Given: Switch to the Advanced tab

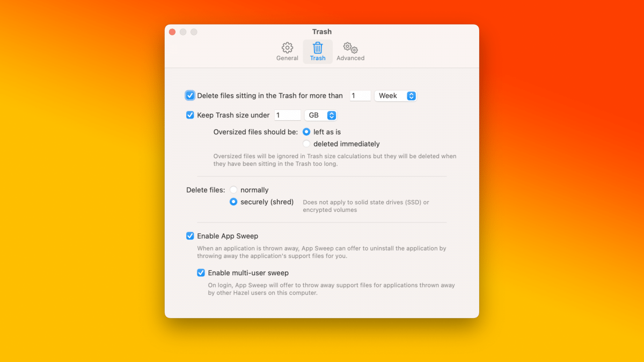Looking at the screenshot, I should (350, 51).
